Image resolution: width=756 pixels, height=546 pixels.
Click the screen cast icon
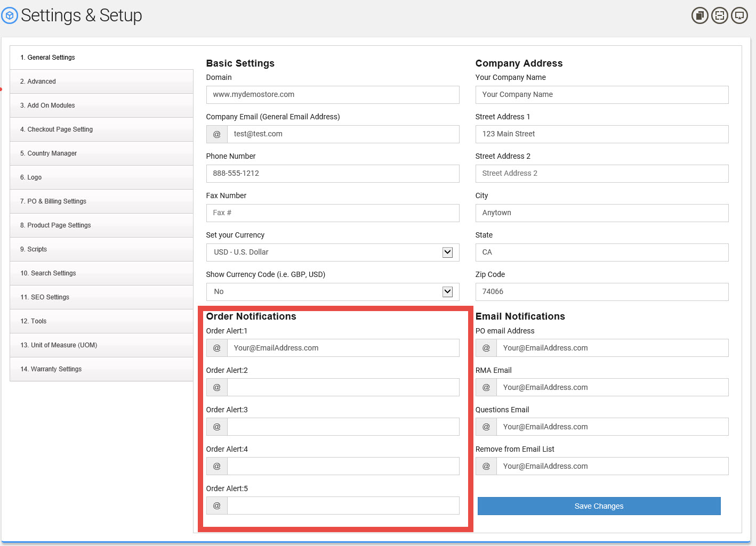click(x=739, y=15)
